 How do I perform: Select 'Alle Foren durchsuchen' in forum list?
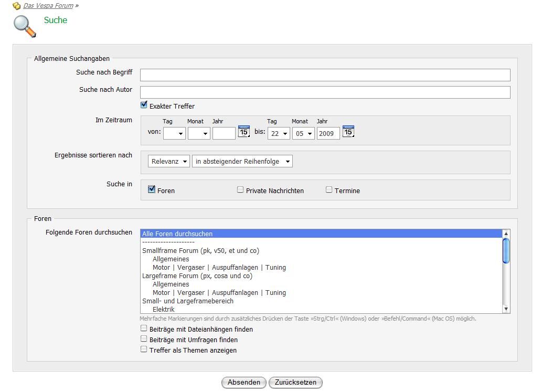coord(177,234)
